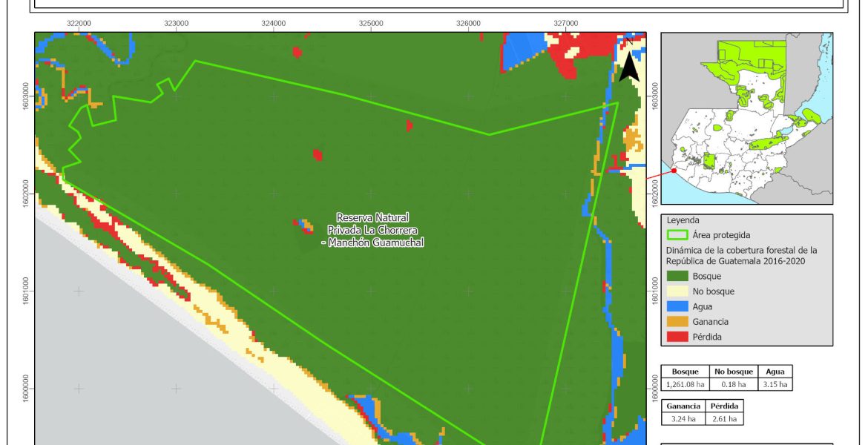Select the 1,261.08 ha Bosque value cell

685,384
